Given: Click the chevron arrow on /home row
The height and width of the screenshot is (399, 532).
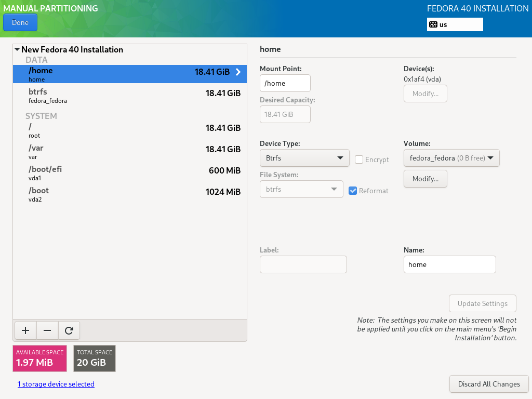Looking at the screenshot, I should point(238,72).
